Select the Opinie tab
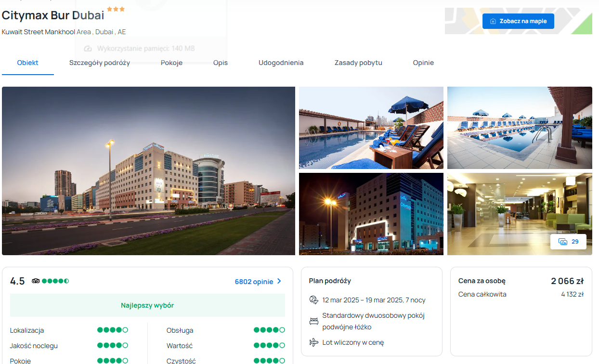 click(x=423, y=63)
